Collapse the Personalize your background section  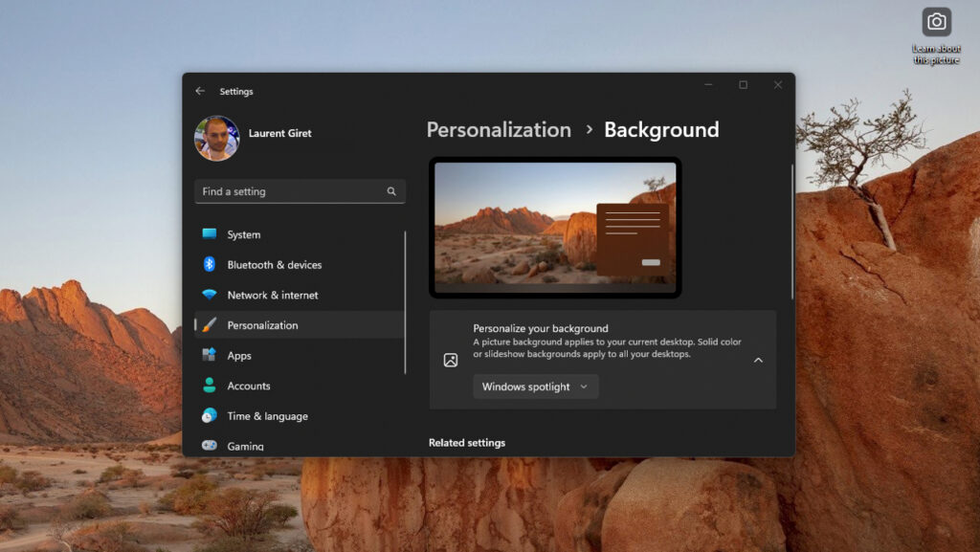(x=758, y=361)
